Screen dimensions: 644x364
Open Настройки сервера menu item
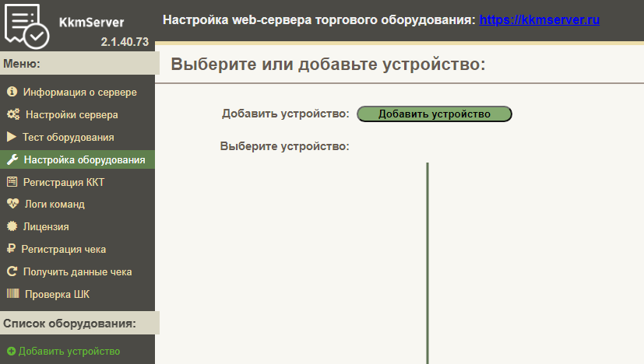tap(77, 114)
